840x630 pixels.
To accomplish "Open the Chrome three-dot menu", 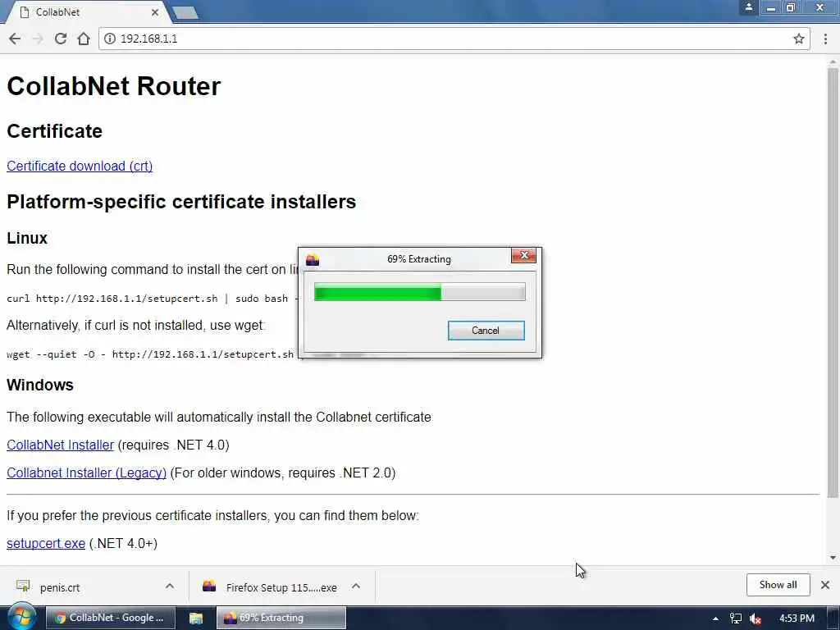I will (x=825, y=39).
